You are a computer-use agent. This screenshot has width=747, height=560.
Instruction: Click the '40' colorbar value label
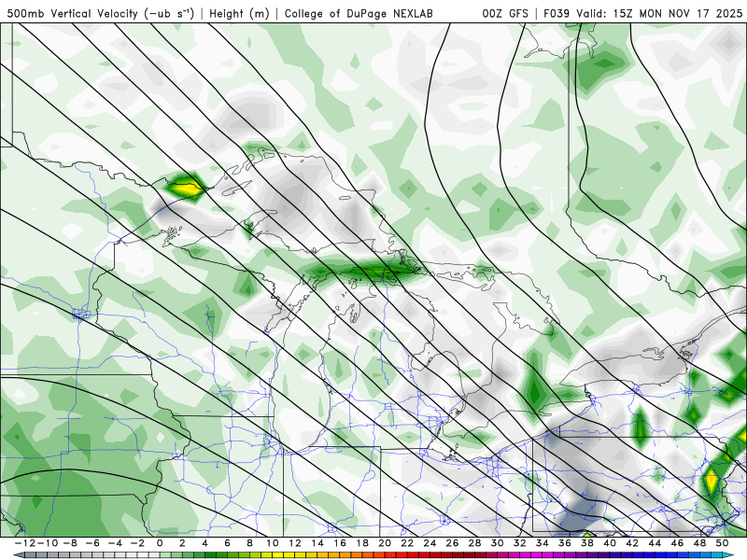(x=610, y=543)
